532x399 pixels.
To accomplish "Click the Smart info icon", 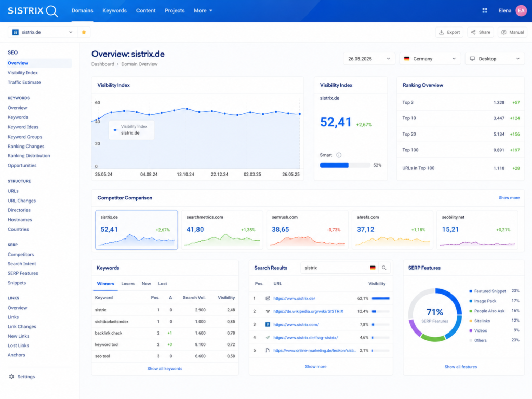I will (x=339, y=155).
